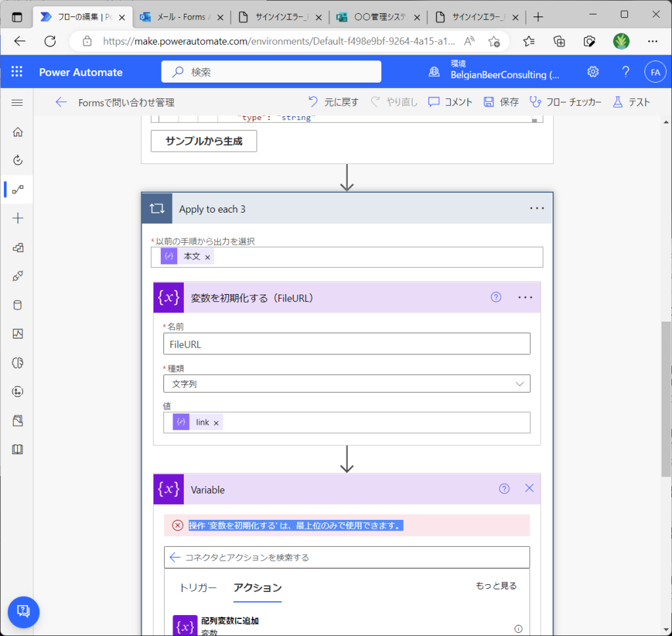Open Process advisor icon in sidebar
This screenshot has width=672, height=636.
pyautogui.click(x=18, y=392)
